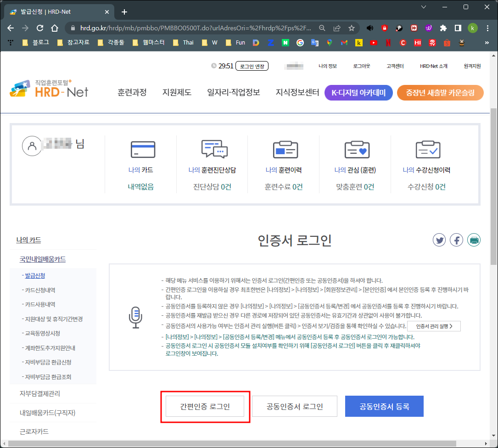
Task: Click '나의 관심 (훈련)' heart card icon
Action: point(357,149)
